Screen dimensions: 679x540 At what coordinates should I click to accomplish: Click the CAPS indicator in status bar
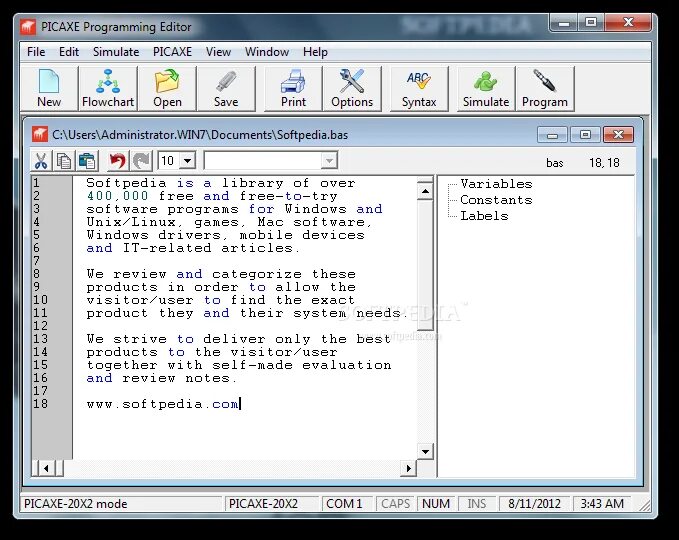click(x=395, y=504)
